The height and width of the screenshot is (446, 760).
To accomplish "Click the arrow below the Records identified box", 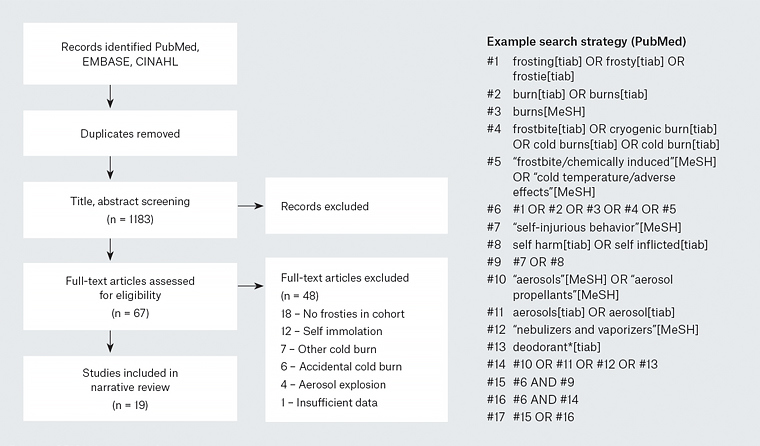I will pos(109,96).
